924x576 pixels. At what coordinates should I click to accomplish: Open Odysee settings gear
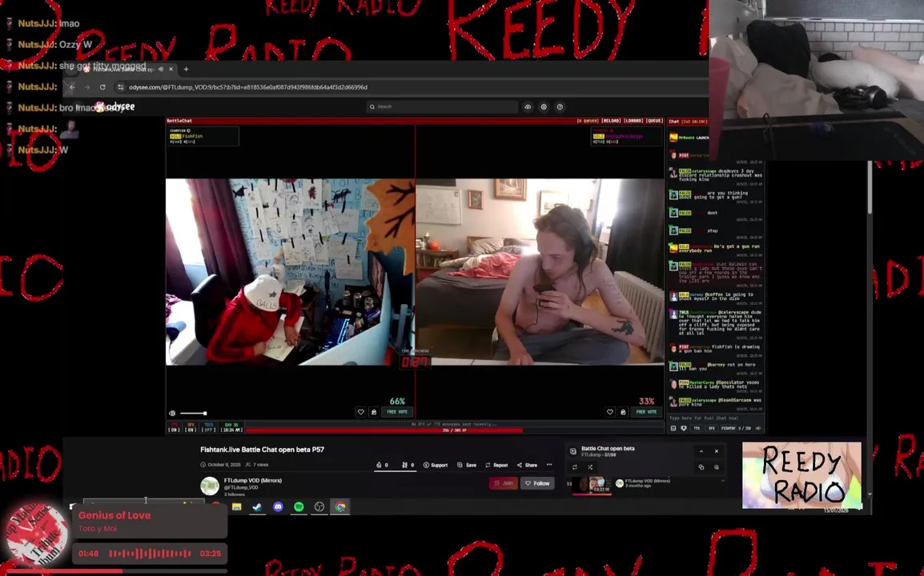544,106
